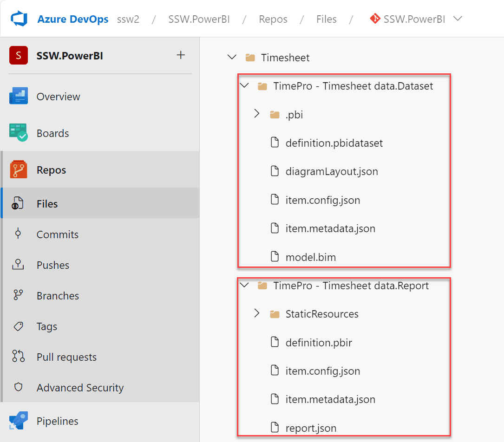Click the Commits icon in sidebar
Image resolution: width=504 pixels, height=442 pixels.
pyautogui.click(x=19, y=234)
